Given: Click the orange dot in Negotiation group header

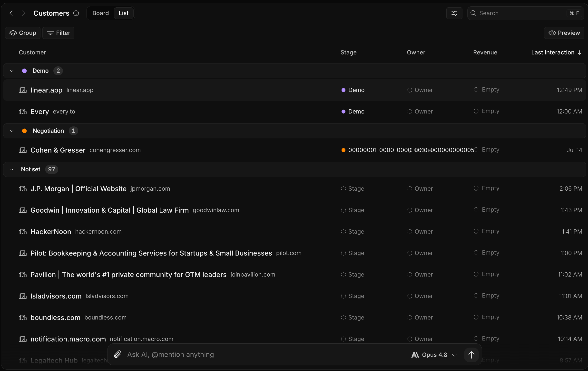Looking at the screenshot, I should coord(24,131).
